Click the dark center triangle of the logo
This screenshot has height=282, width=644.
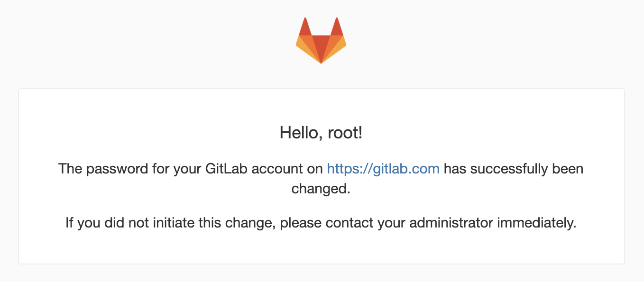pos(321,45)
